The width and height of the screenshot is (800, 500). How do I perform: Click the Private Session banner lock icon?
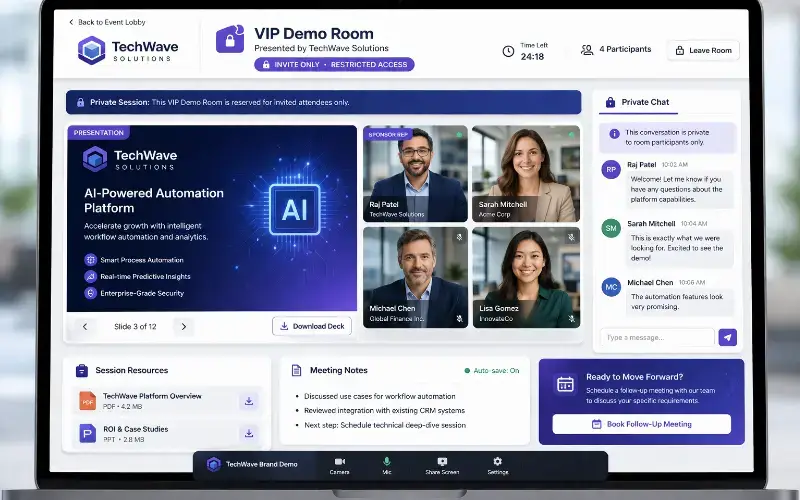tap(80, 102)
